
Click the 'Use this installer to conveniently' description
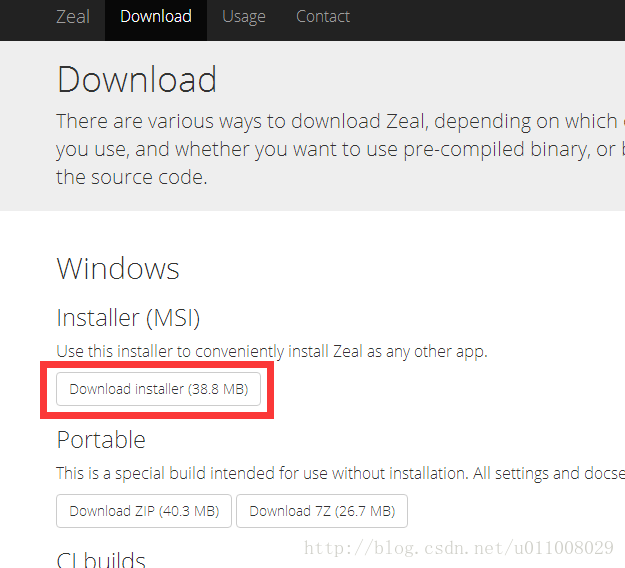tap(272, 352)
